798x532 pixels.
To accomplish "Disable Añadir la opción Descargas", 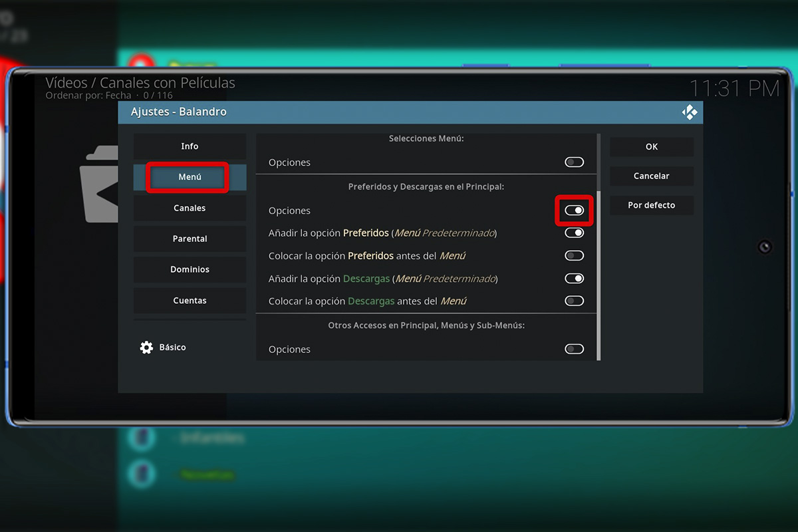I will 573,278.
